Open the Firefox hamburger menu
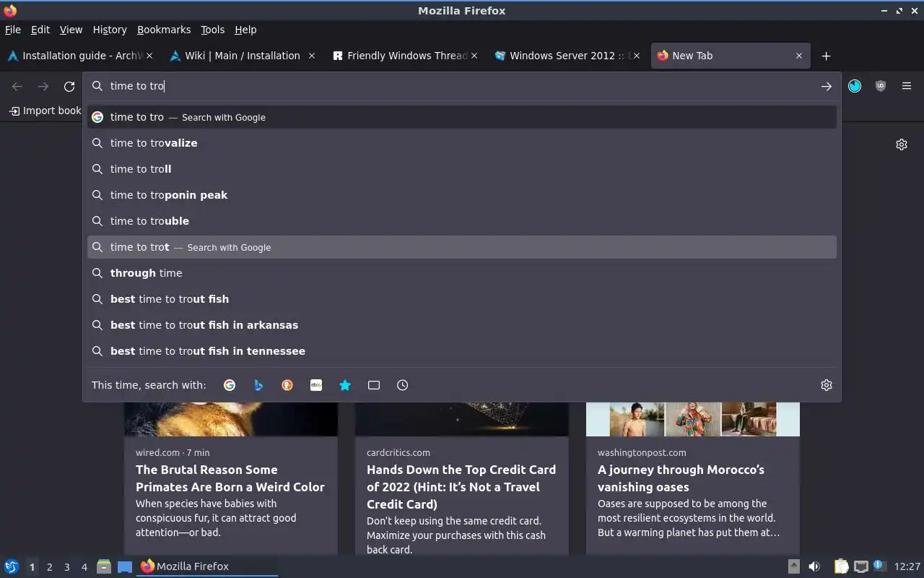The width and height of the screenshot is (924, 578). (907, 86)
